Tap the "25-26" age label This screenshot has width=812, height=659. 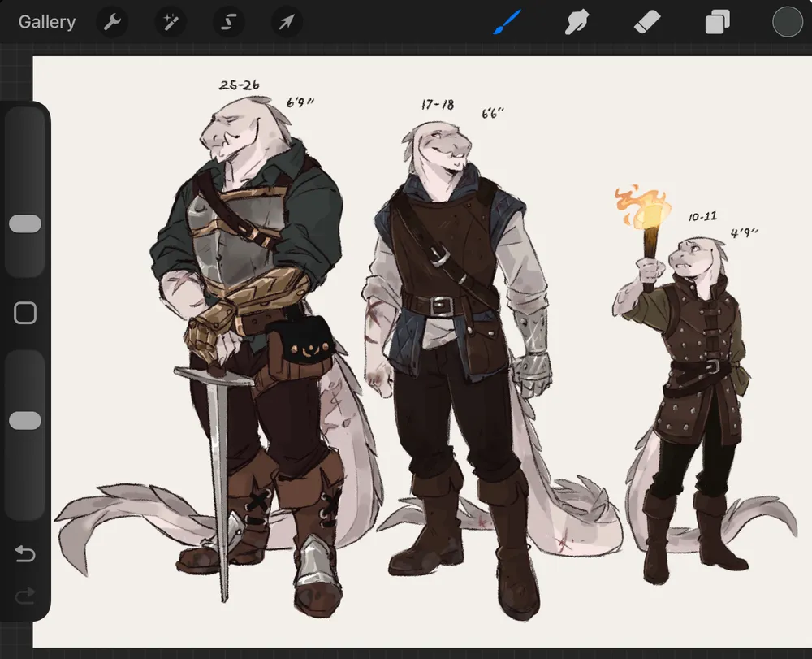(239, 85)
